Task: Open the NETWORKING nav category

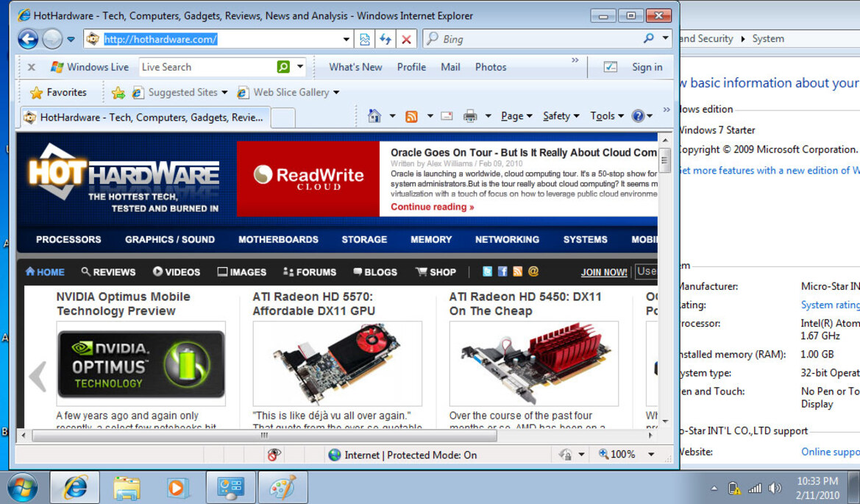Action: (x=507, y=240)
